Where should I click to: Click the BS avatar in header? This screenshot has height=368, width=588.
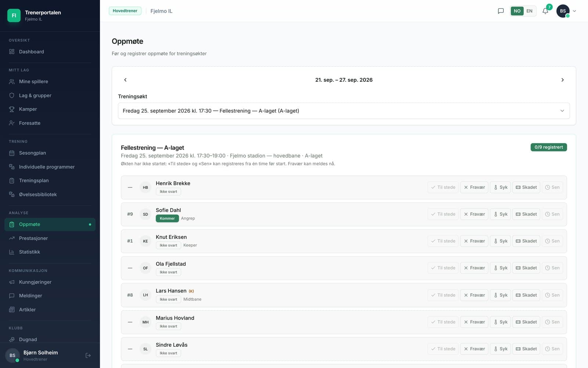tap(563, 11)
